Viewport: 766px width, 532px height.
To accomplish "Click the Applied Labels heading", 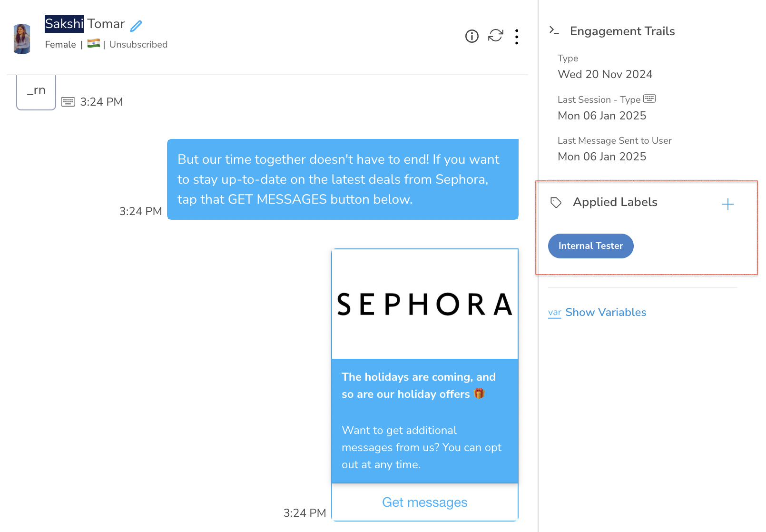I will click(x=615, y=202).
